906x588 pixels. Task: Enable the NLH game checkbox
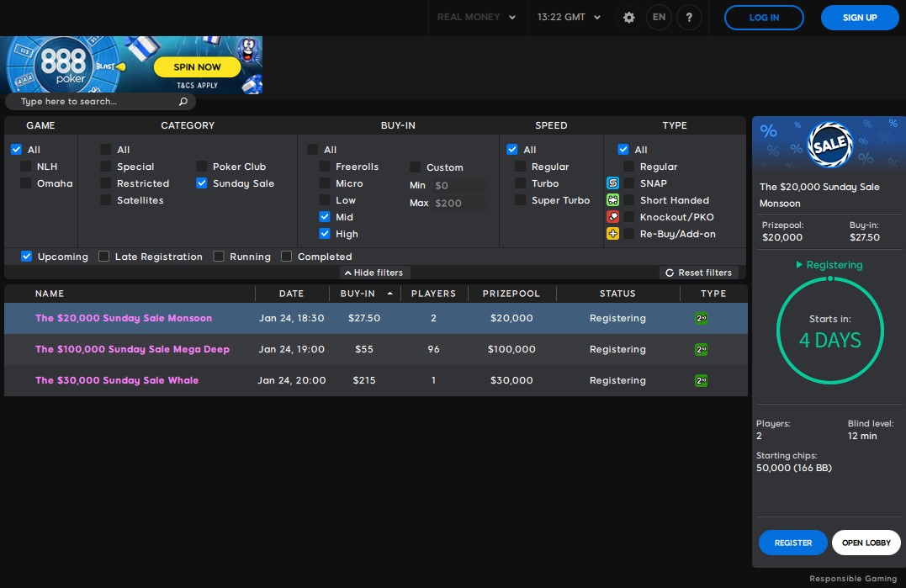click(x=26, y=167)
